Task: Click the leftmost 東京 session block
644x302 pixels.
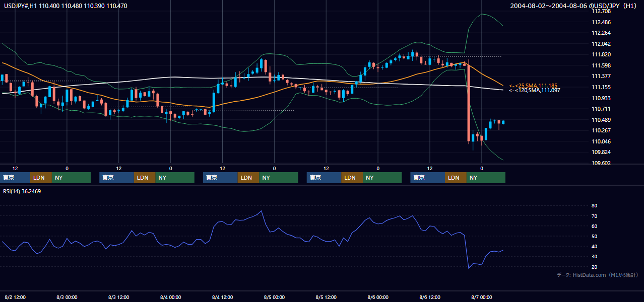Action: coord(15,178)
